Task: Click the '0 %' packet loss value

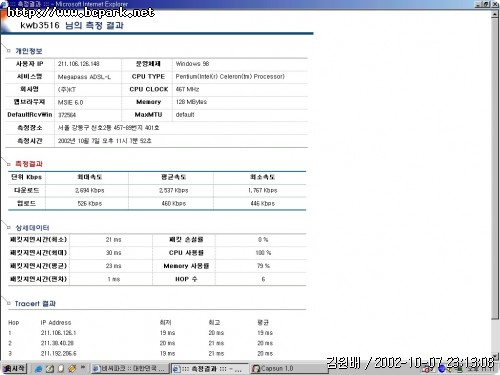Action: click(x=263, y=240)
